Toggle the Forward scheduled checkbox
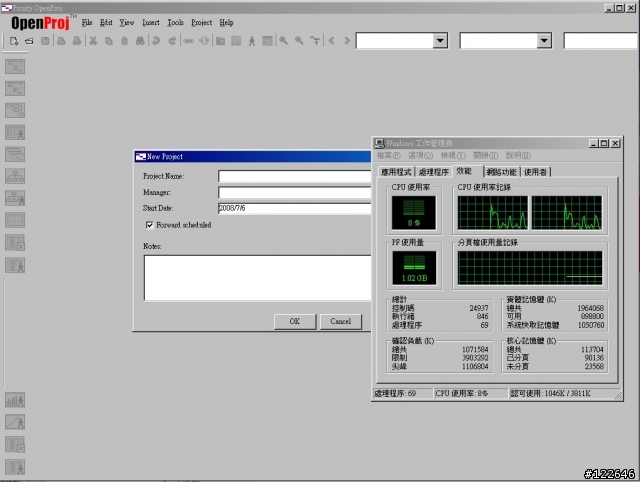This screenshot has width=640, height=482. 149,225
